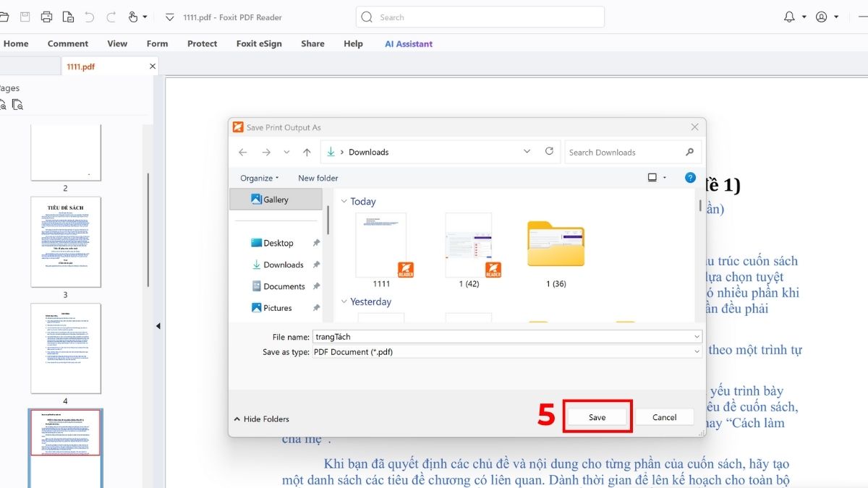The width and height of the screenshot is (868, 488).
Task: Open the Comment ribbon tab
Action: (x=68, y=43)
